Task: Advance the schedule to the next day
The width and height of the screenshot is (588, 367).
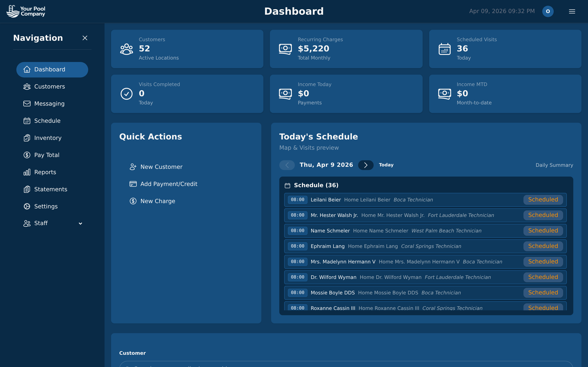Action: pyautogui.click(x=366, y=165)
